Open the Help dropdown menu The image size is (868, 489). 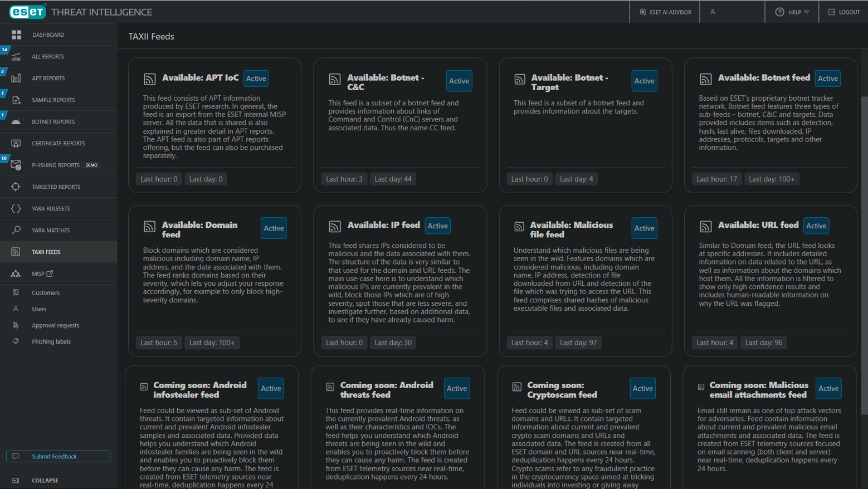point(792,12)
